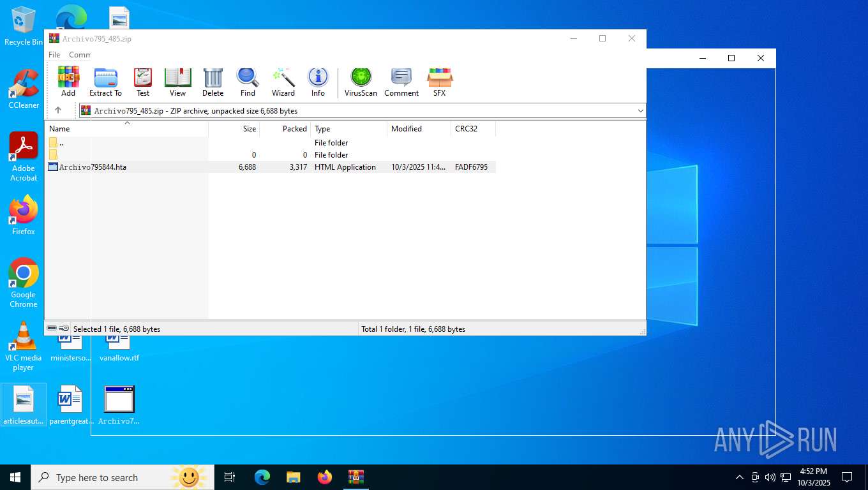Expand the archive path dropdown
The width and height of the screenshot is (868, 490).
coord(640,110)
